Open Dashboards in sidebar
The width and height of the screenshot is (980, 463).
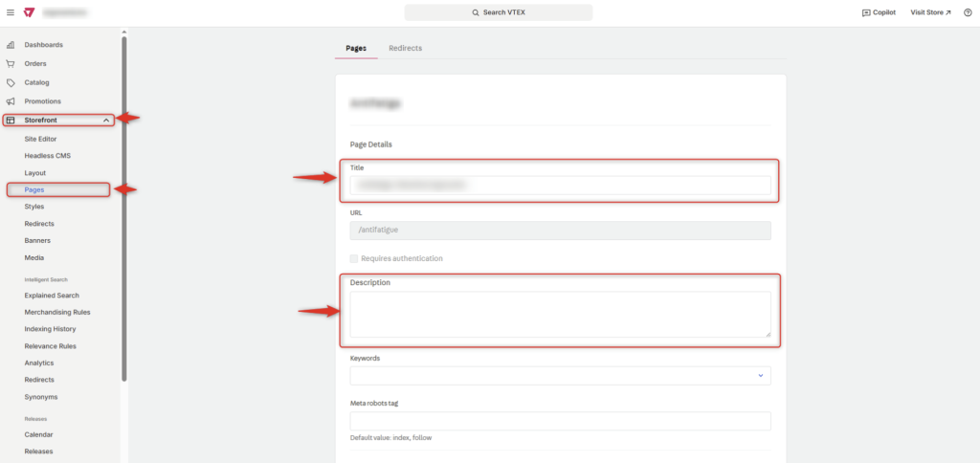[x=44, y=45]
